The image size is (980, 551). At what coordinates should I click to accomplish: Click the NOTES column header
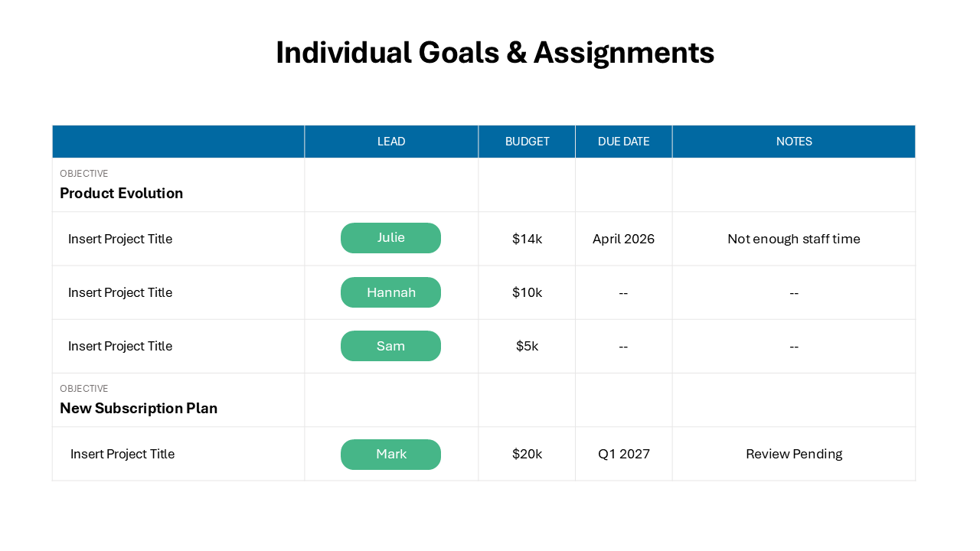click(794, 142)
